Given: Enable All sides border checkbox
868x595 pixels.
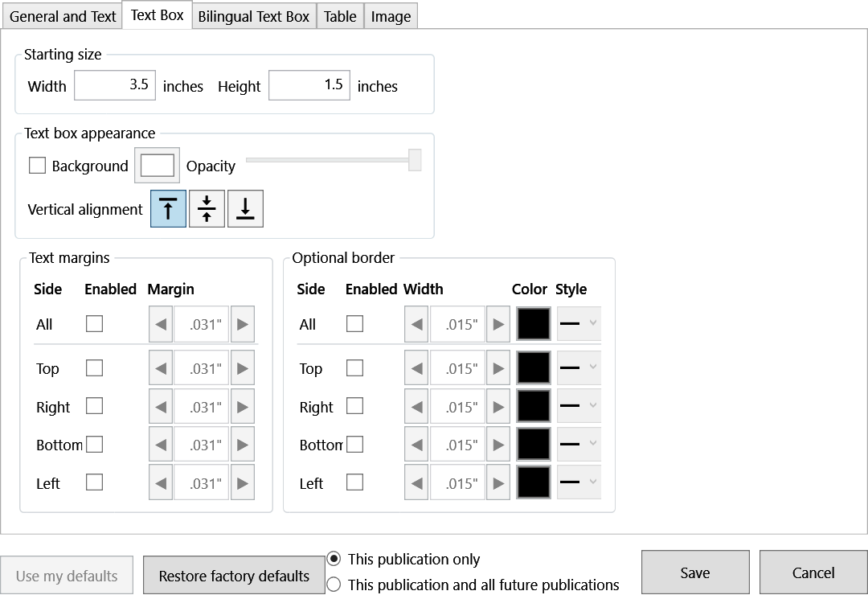Looking at the screenshot, I should (x=355, y=323).
